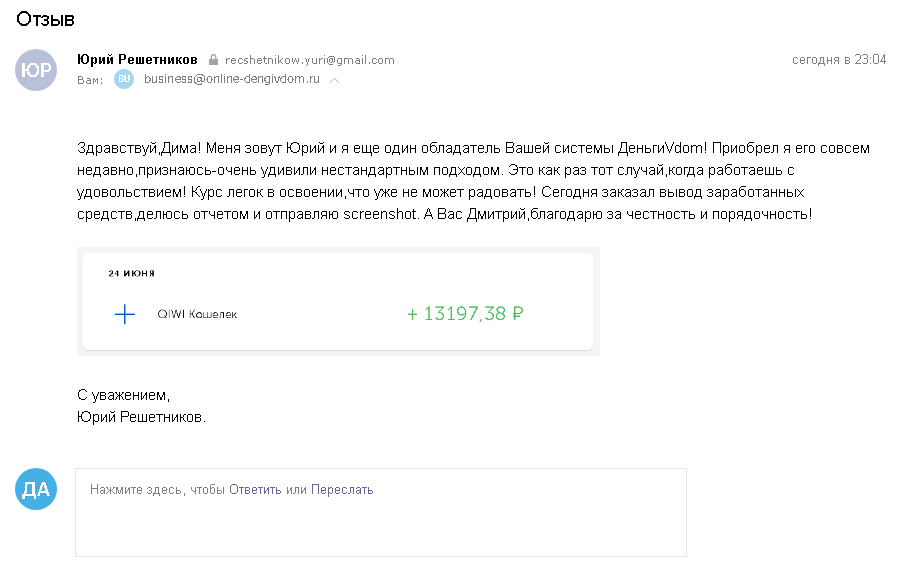Click the BU recipient avatar badge
Viewport: 897px width, 568px height.
point(124,79)
